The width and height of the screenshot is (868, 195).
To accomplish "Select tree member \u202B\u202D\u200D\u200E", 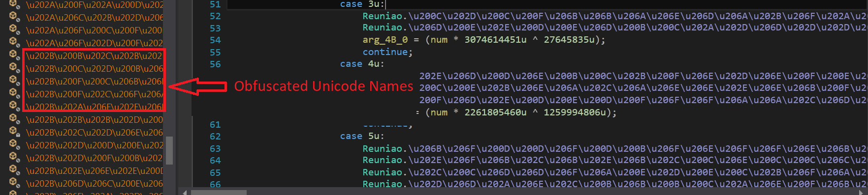I will (x=94, y=145).
